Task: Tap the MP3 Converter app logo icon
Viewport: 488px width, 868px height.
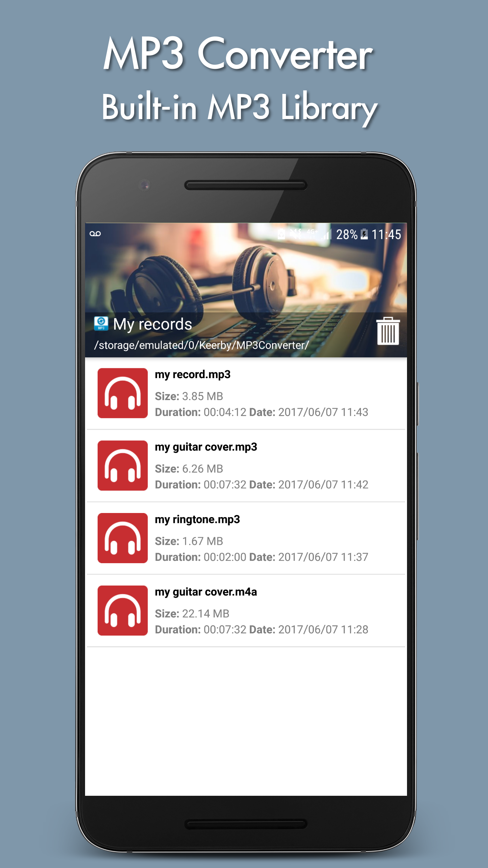Action: tap(101, 323)
